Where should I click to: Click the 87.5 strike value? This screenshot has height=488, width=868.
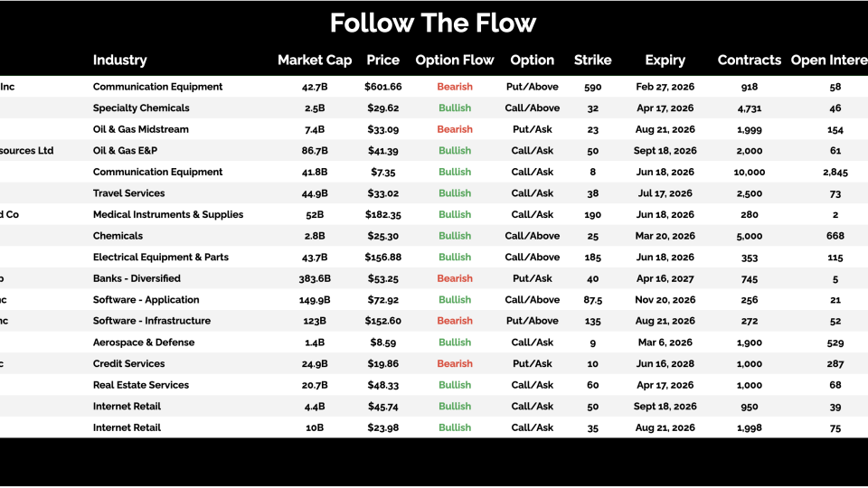click(x=592, y=300)
